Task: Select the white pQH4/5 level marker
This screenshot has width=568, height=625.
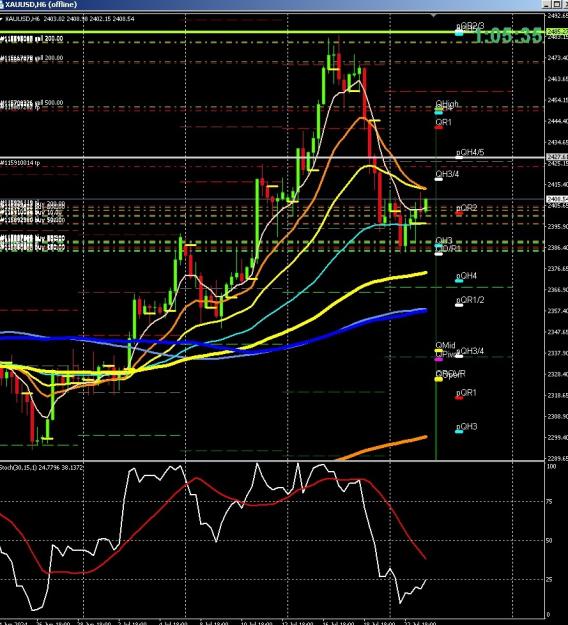Action: point(459,157)
